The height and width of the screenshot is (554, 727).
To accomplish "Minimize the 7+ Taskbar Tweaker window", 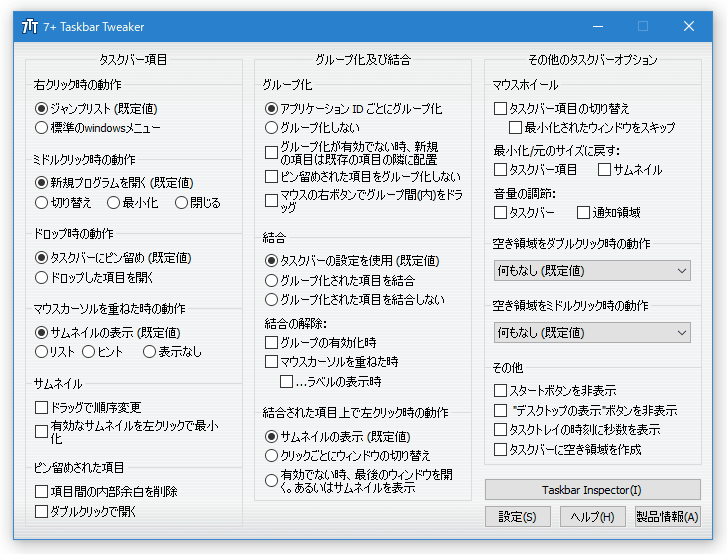I will coord(598,26).
